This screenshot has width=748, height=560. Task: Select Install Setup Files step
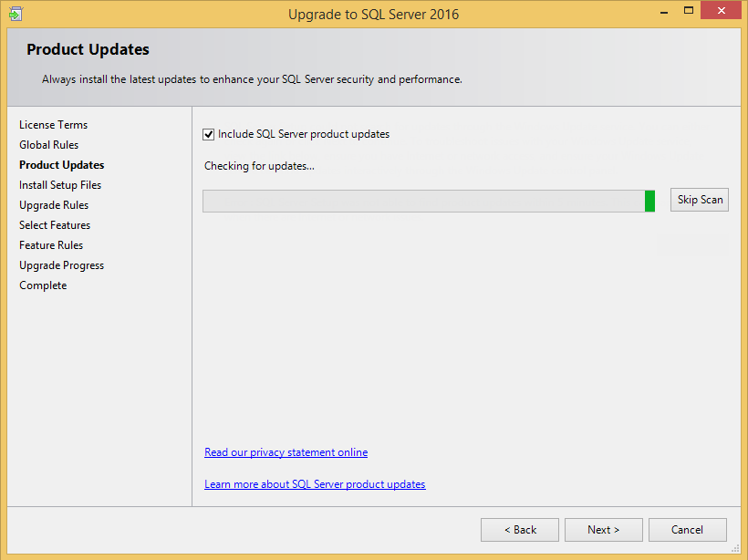point(60,185)
